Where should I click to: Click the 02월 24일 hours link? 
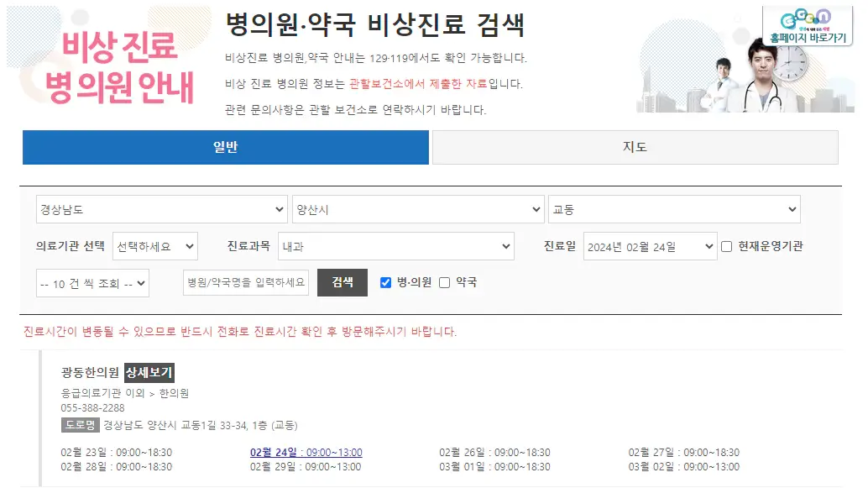click(306, 452)
